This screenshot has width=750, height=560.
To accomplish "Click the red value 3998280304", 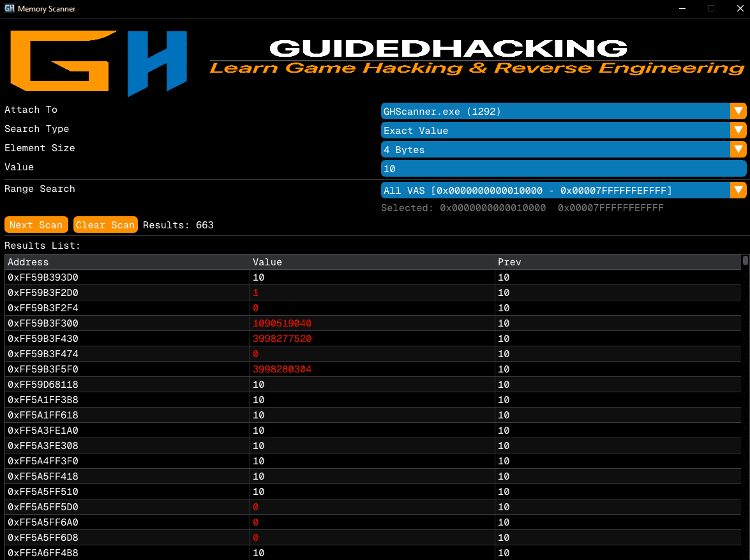I will coord(282,369).
